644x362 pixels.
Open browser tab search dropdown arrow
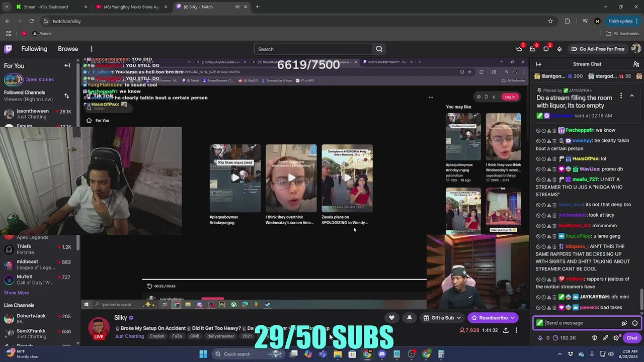[x=7, y=7]
